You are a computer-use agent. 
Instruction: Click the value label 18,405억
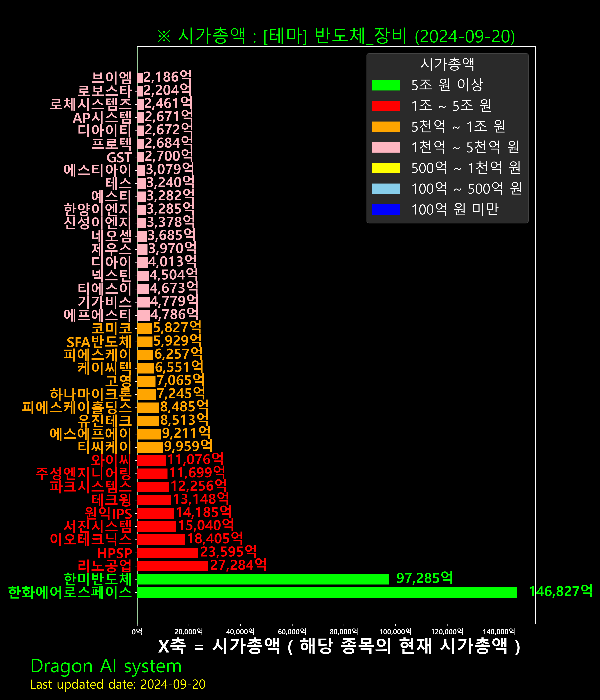(x=215, y=538)
